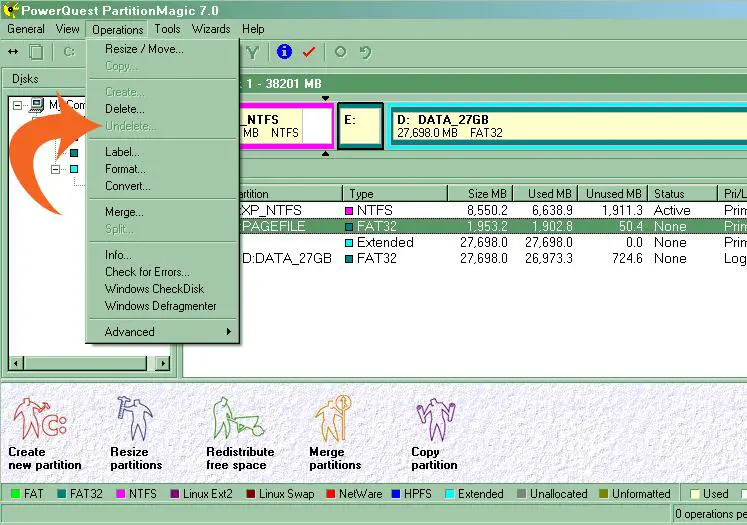This screenshot has width=747, height=525.
Task: Choose Delete... from Operations menu
Action: (x=162, y=109)
